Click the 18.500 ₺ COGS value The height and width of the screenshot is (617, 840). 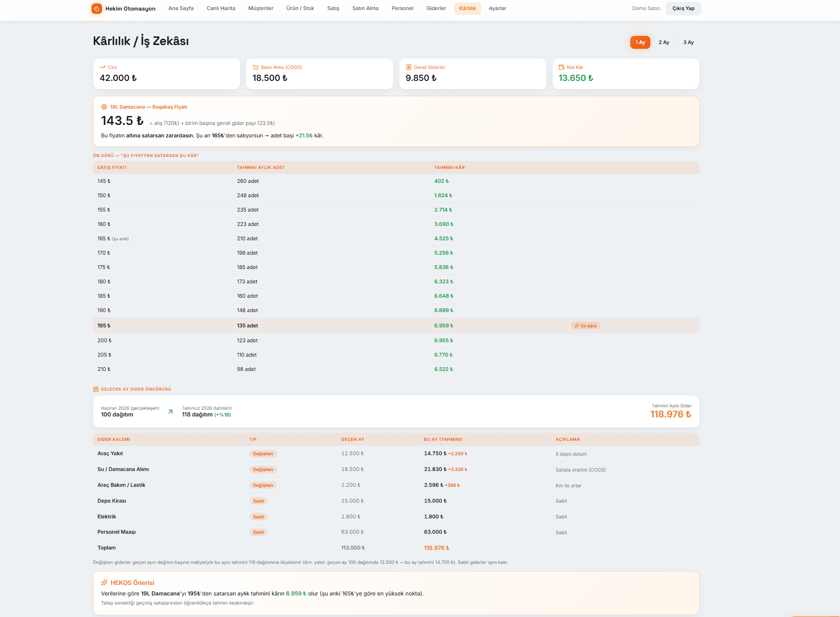click(270, 78)
